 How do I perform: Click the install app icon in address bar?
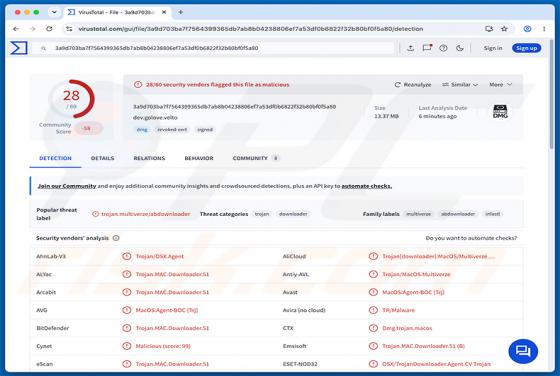point(489,29)
